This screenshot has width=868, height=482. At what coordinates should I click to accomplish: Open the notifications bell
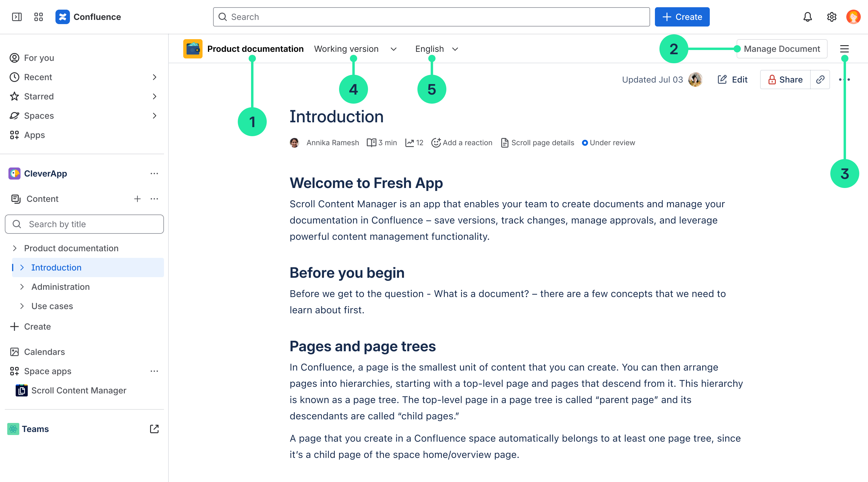coord(807,17)
